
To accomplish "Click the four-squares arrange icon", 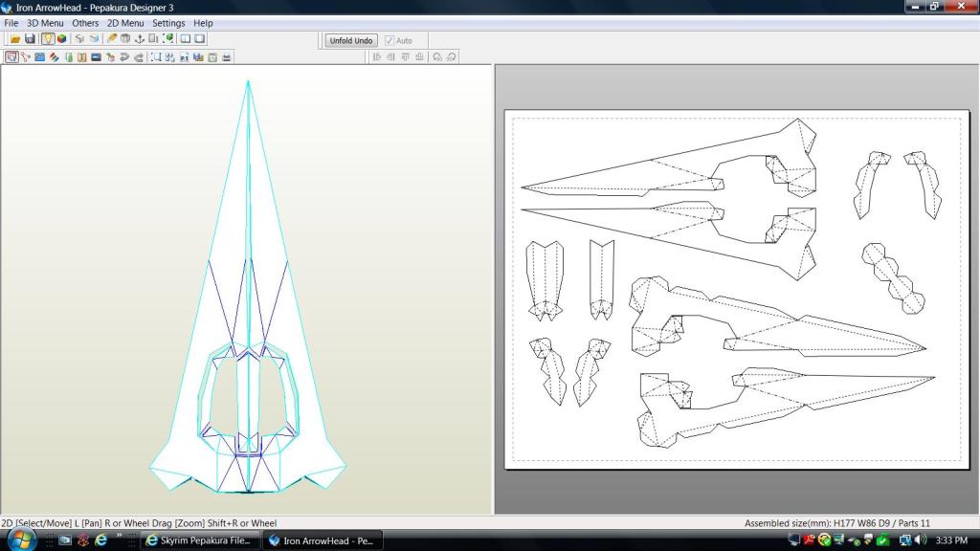I will pos(170,56).
